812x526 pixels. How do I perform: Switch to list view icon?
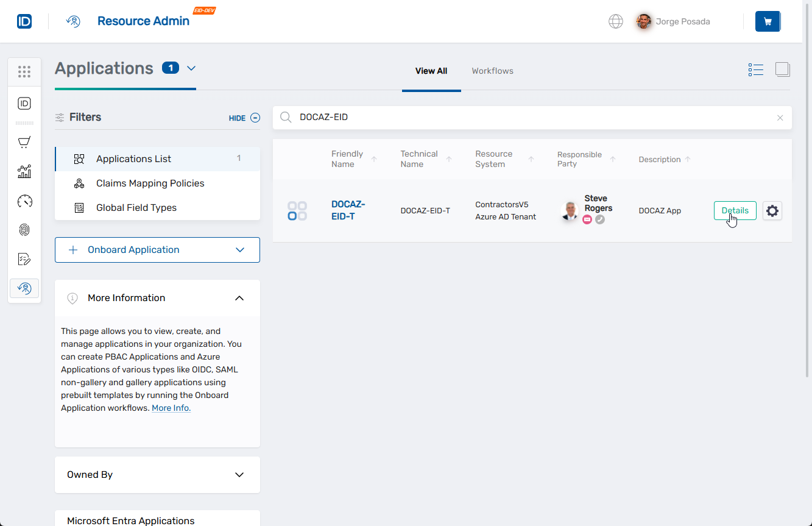pos(755,70)
